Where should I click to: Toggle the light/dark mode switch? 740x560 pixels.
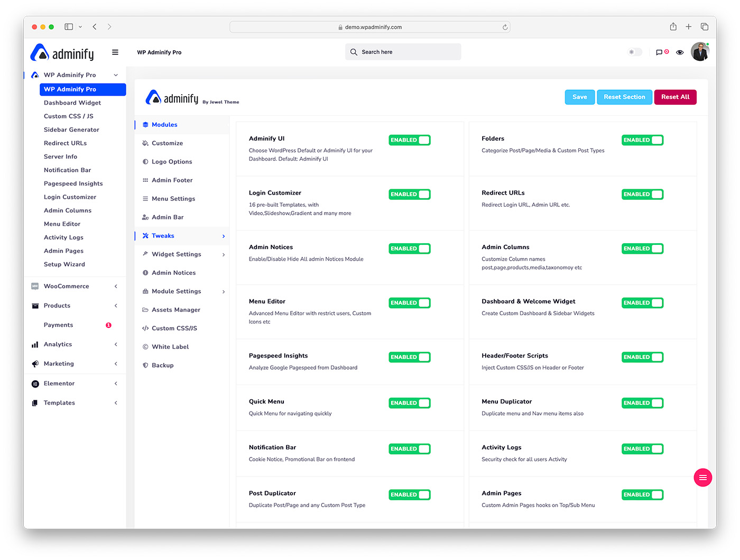[635, 52]
